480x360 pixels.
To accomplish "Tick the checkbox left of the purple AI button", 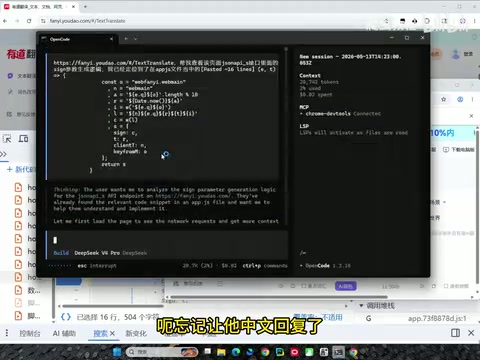I will [x=304, y=286].
